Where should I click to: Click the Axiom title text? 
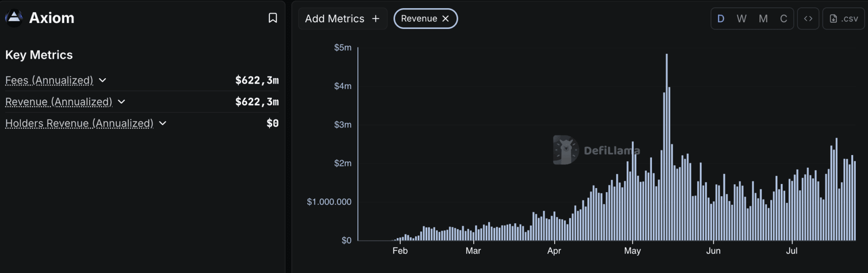pos(52,18)
